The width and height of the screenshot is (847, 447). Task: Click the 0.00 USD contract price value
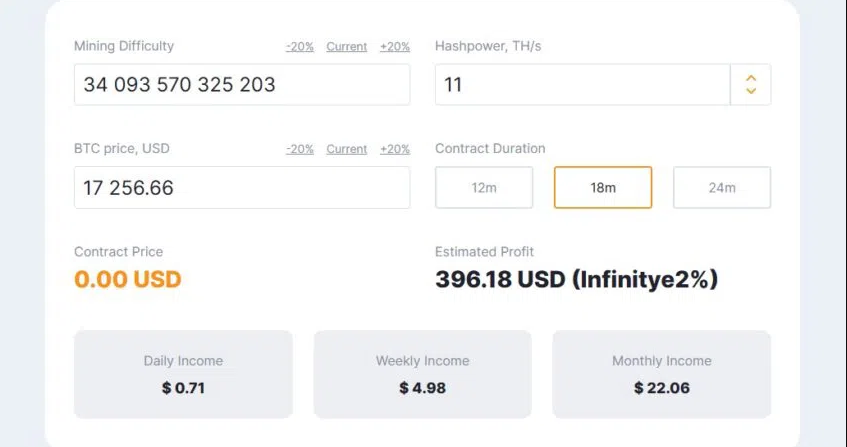128,279
